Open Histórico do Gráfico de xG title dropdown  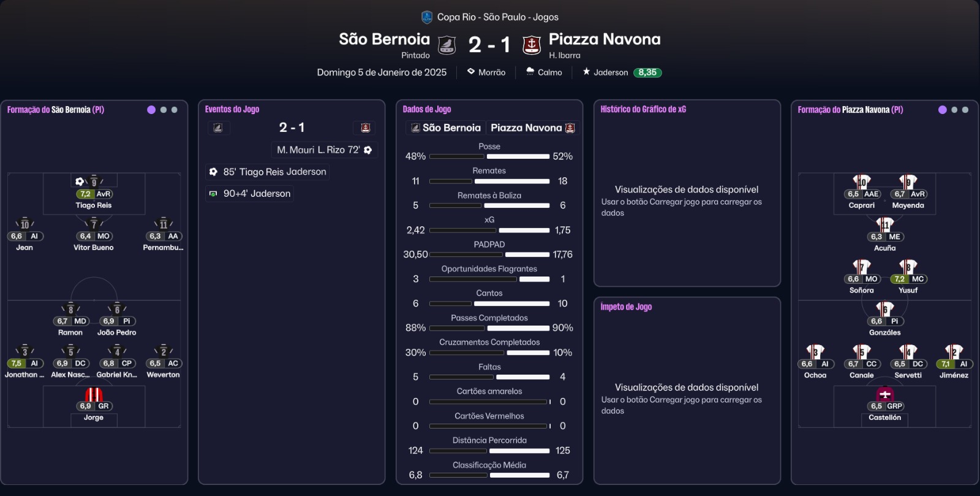[x=643, y=109]
